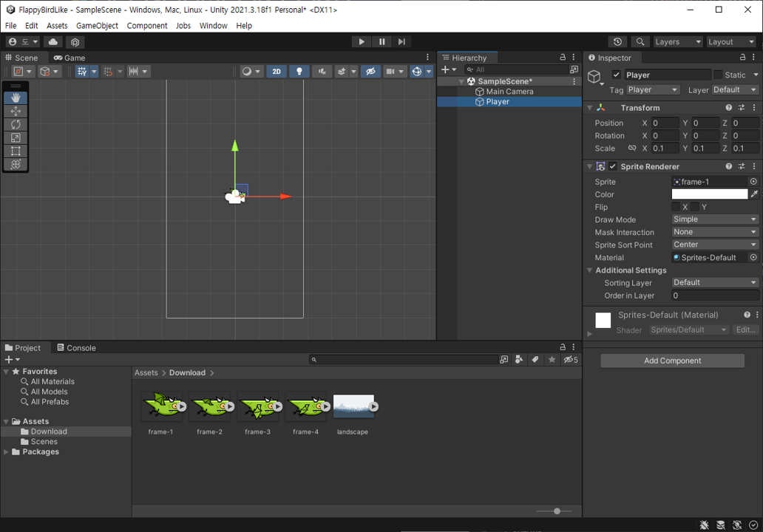Switch to the Game tab

(69, 58)
